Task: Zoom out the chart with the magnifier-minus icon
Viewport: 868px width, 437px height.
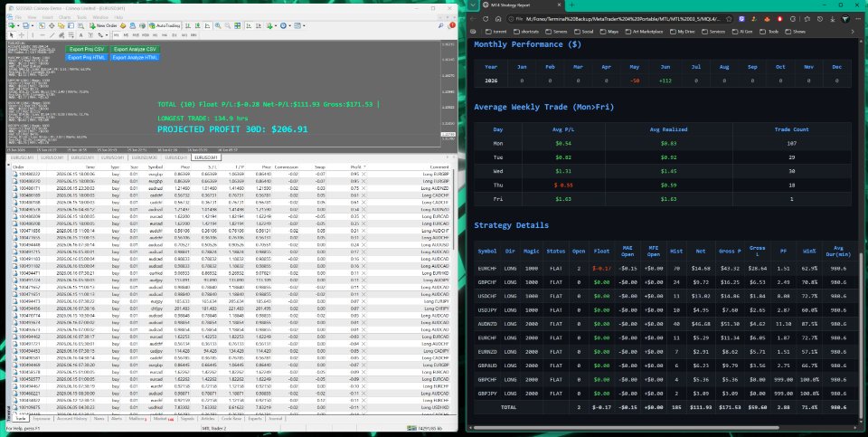Action: [228, 25]
